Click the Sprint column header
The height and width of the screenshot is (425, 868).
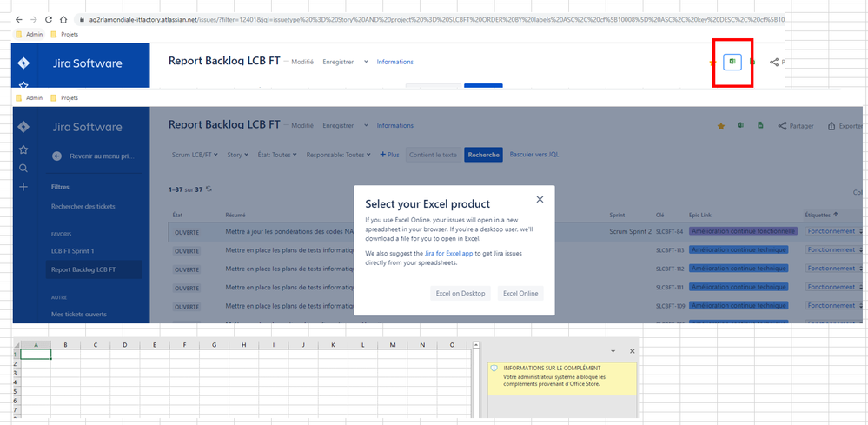click(617, 215)
